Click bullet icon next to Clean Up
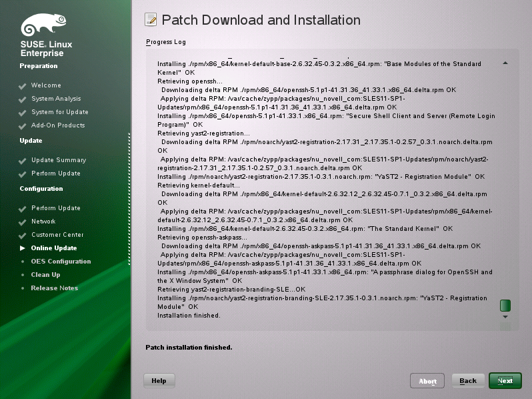Viewport: 532px width, 399px height. 23,275
